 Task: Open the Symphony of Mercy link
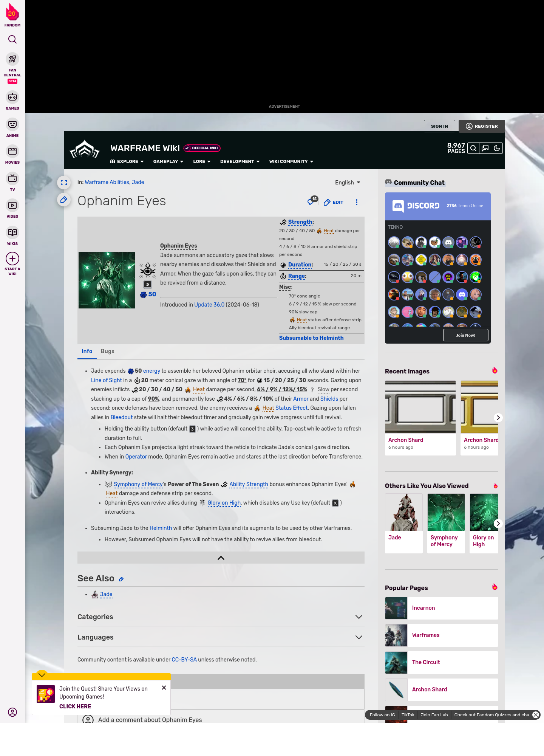point(138,484)
